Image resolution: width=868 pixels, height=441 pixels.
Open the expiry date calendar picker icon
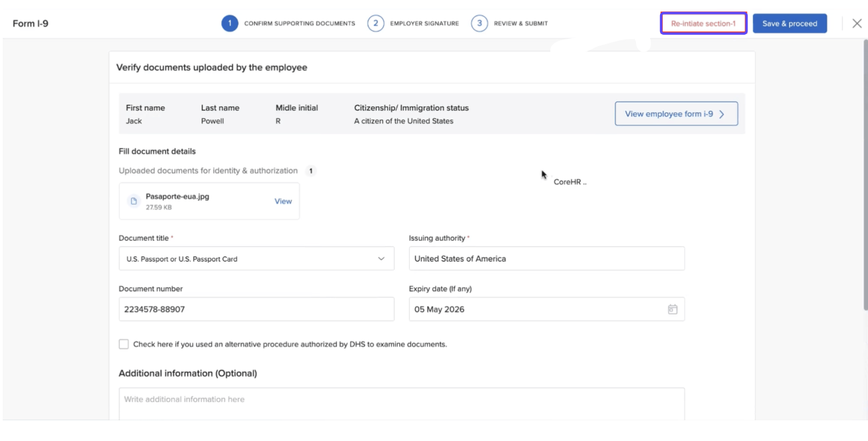672,309
